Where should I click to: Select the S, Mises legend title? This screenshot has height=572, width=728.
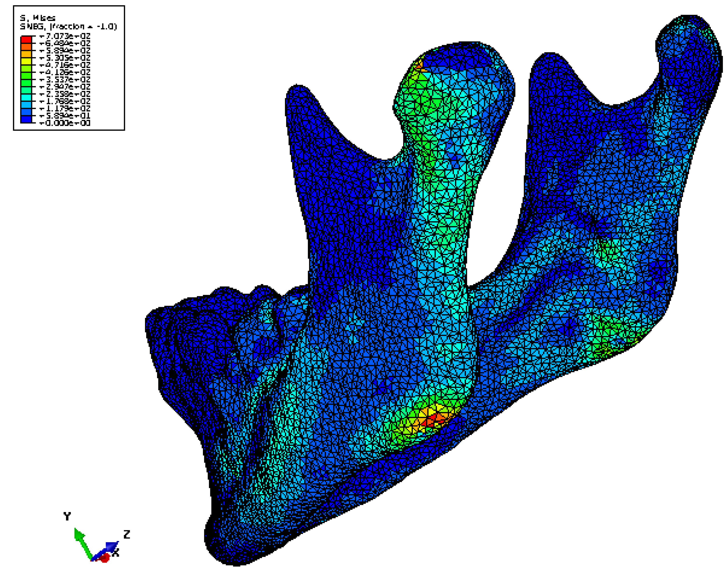coord(37,18)
